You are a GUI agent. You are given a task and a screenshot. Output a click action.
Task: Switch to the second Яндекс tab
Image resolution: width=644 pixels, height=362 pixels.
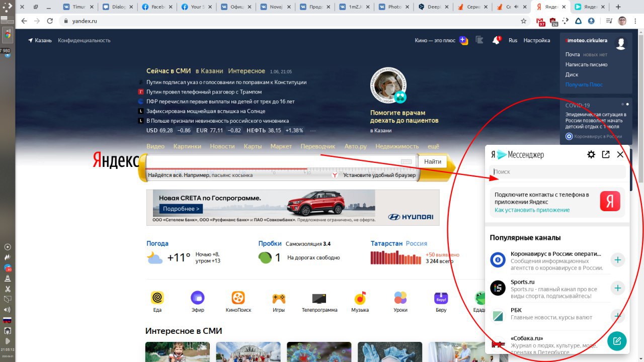(x=590, y=7)
